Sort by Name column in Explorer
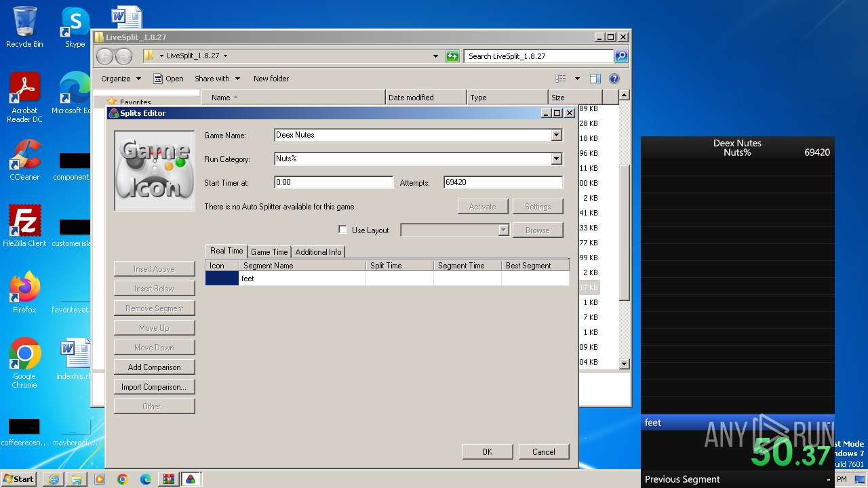Viewport: 868px width, 488px height. 293,98
